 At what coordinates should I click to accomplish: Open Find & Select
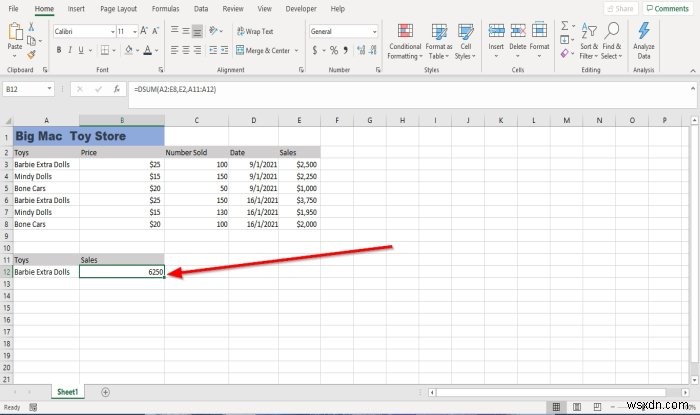(x=612, y=42)
